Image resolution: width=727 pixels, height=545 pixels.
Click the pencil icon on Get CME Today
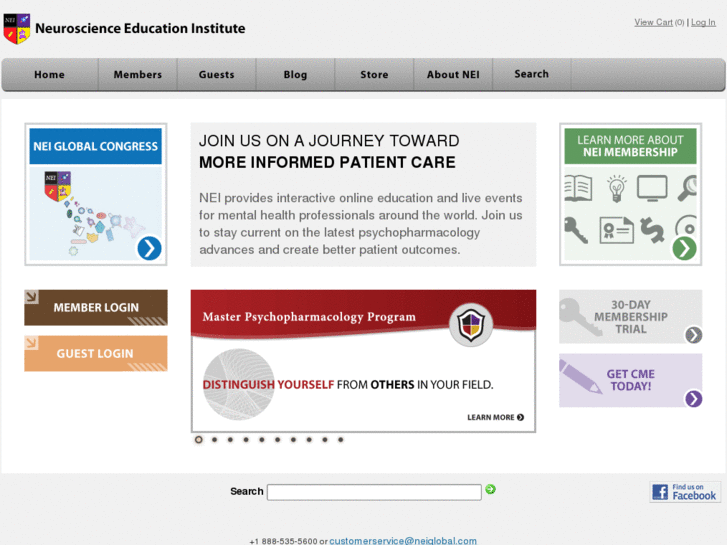(580, 377)
